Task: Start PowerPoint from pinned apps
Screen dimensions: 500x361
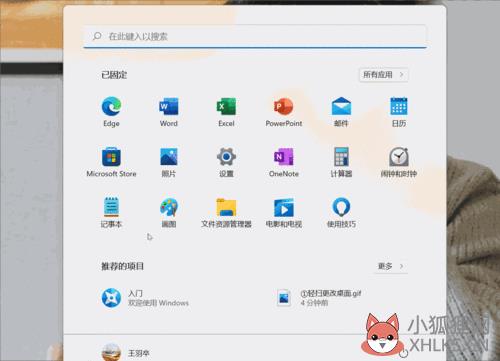Action: [x=284, y=112]
